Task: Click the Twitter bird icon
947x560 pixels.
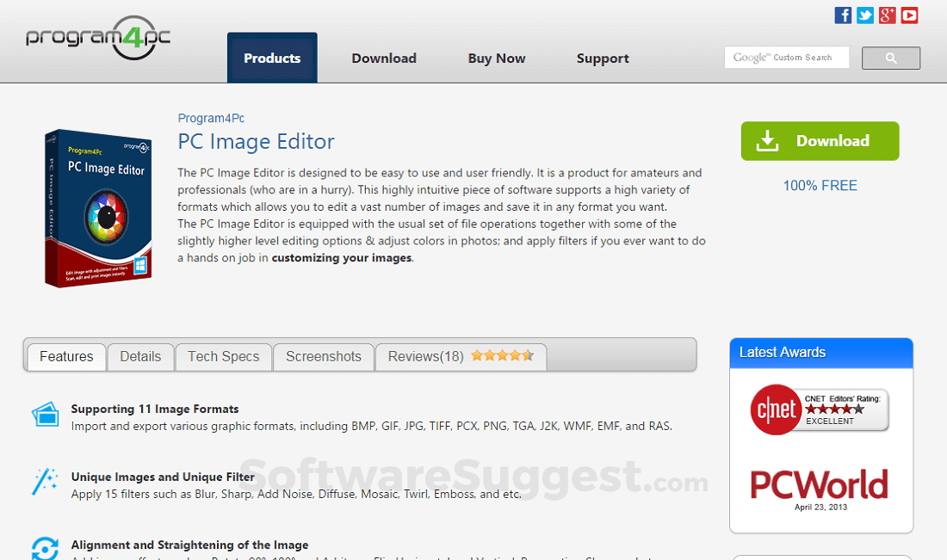Action: 865,15
